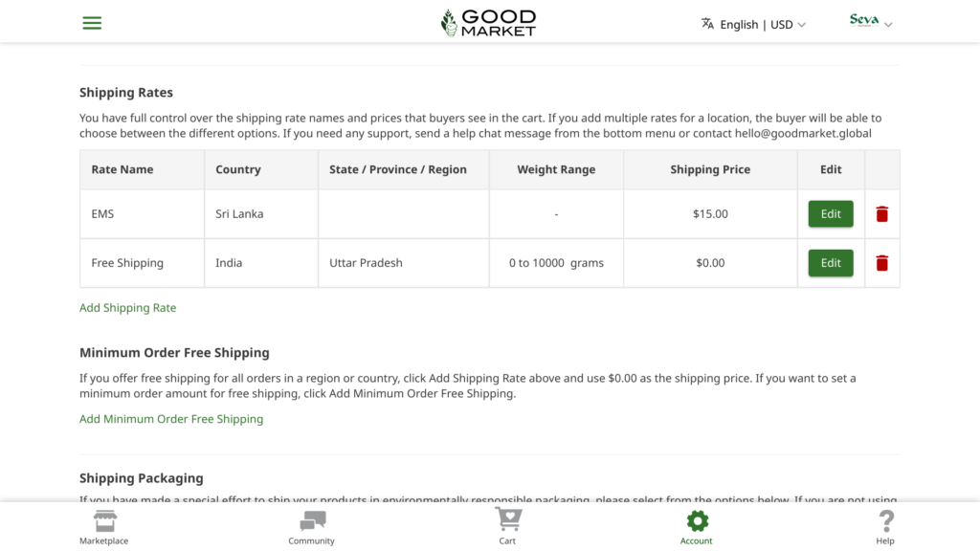Click the Shipping Price column header
This screenshot has height=551, width=980.
tap(710, 169)
